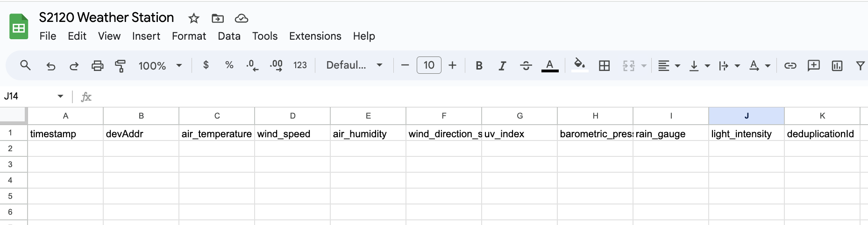Open the horizontal align dropdown
This screenshot has height=225, width=868.
pos(669,66)
